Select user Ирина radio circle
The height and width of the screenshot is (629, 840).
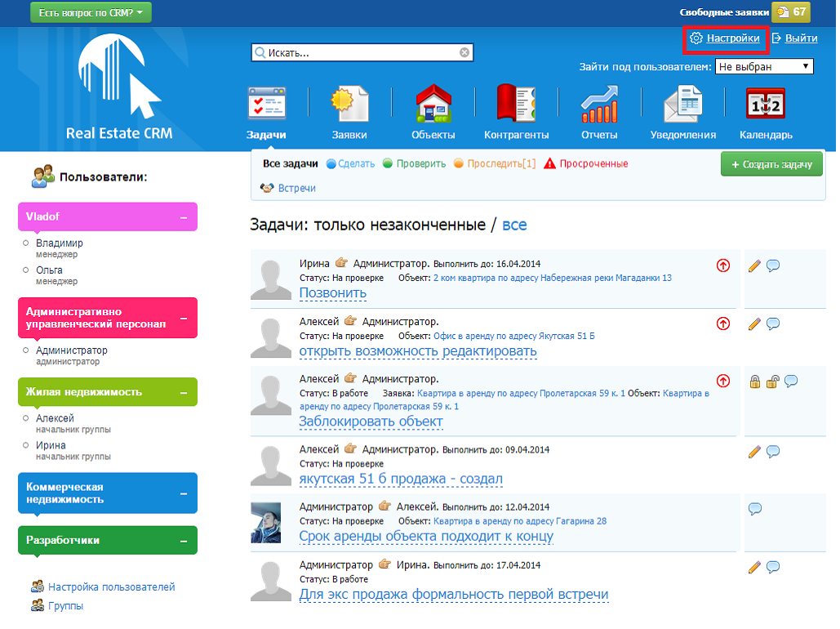25,445
